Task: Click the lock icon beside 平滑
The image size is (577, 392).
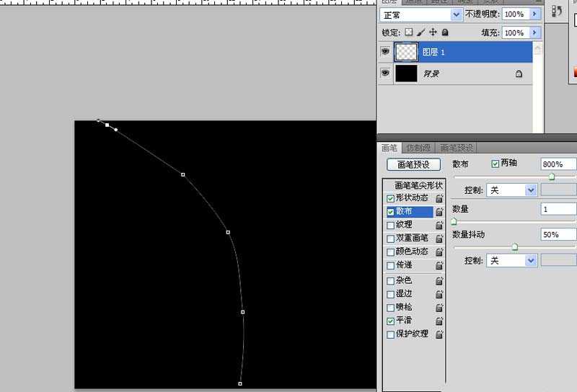Action: (x=439, y=321)
